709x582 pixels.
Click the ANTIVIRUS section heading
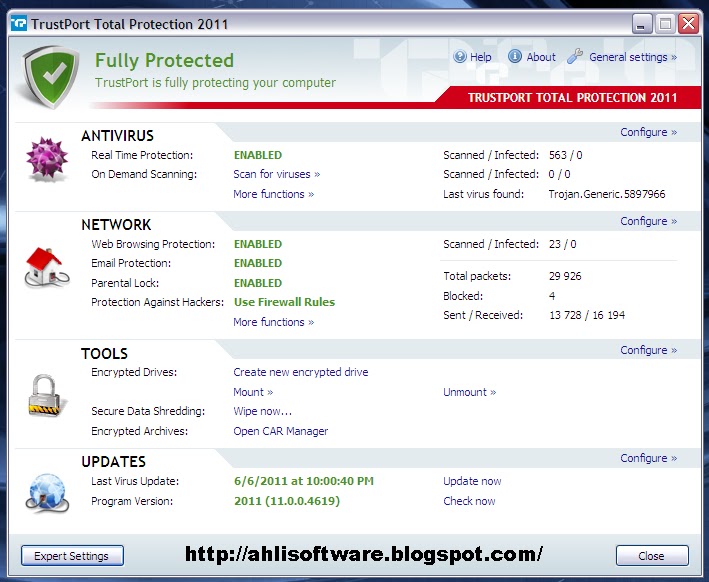click(118, 136)
